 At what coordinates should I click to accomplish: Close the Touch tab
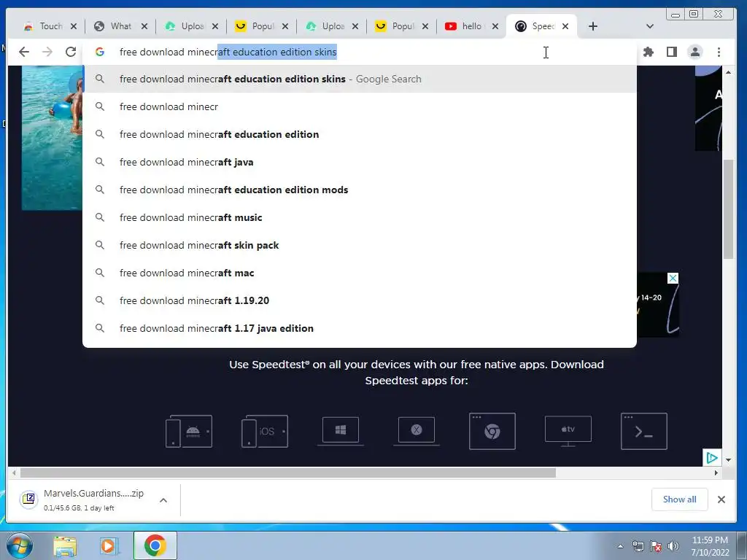point(74,26)
